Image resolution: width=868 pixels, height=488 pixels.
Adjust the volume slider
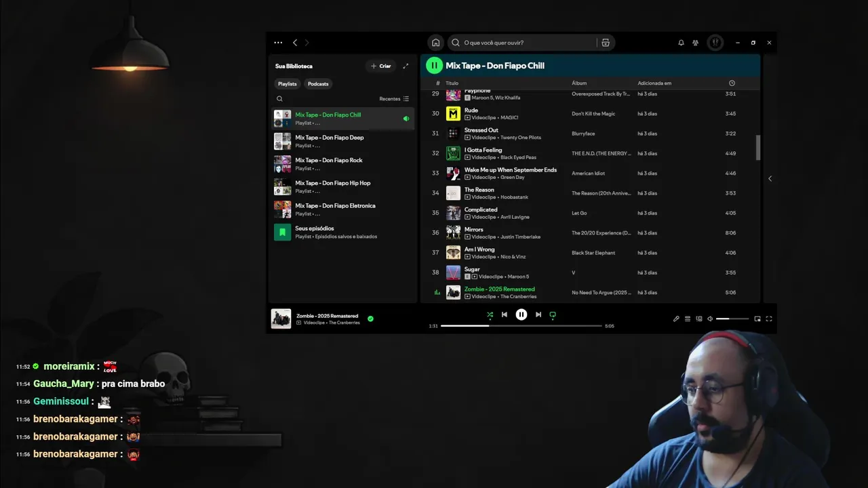tap(732, 319)
